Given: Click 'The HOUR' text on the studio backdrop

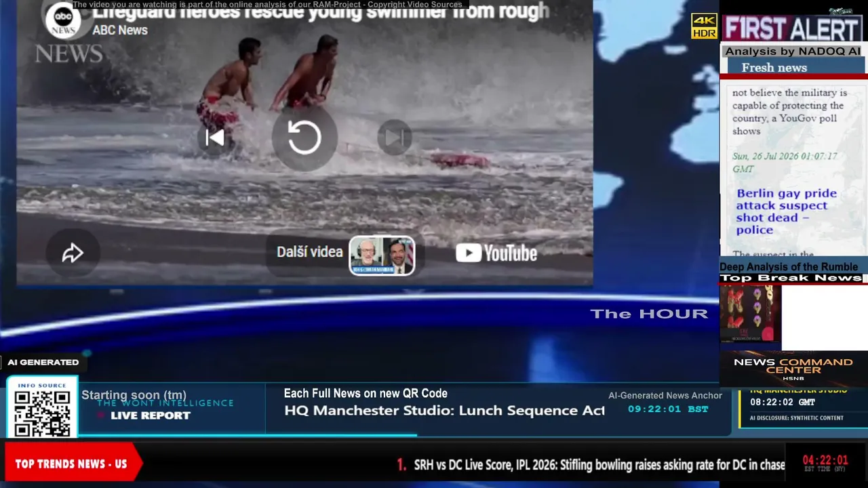Looking at the screenshot, I should click(x=649, y=313).
